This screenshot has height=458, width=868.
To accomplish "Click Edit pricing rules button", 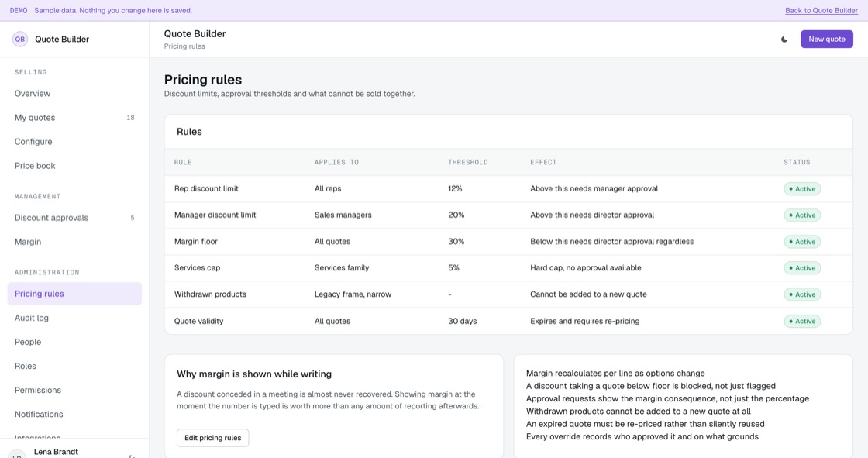I will [212, 438].
